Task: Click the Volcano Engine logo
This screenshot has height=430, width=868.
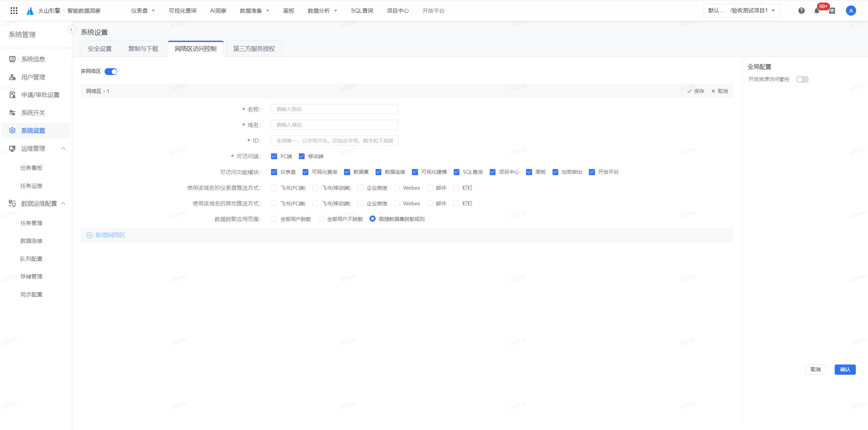Action: click(x=30, y=11)
